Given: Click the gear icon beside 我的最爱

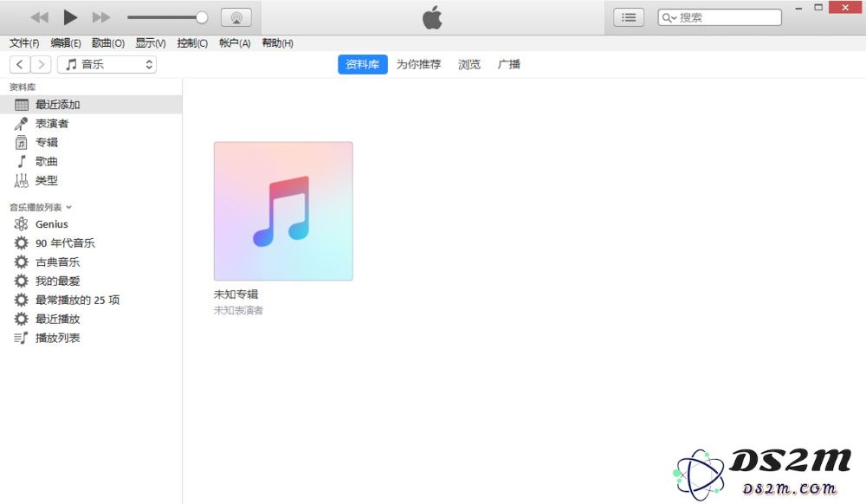Looking at the screenshot, I should coord(21,281).
